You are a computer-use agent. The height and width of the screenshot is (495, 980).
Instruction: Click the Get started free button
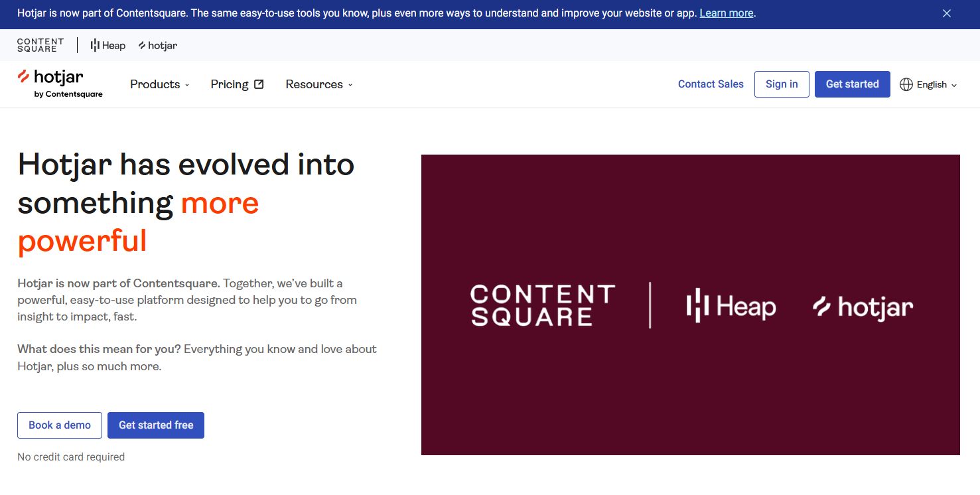click(156, 425)
